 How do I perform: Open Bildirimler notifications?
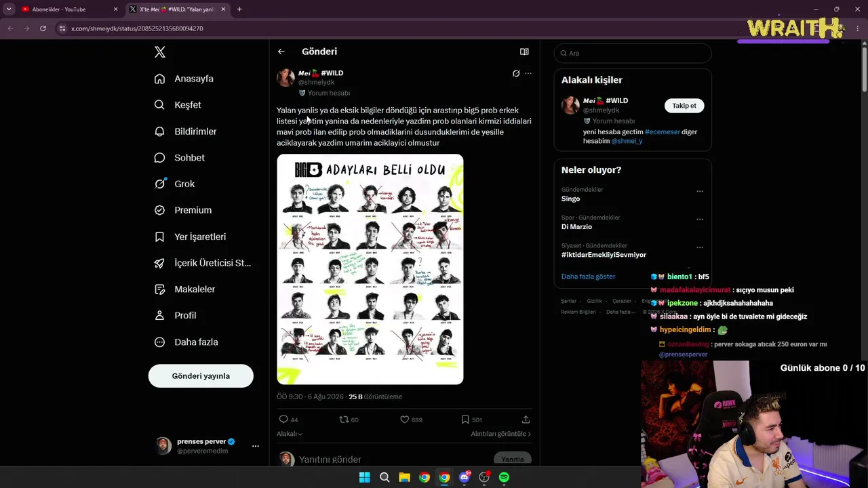(x=185, y=131)
